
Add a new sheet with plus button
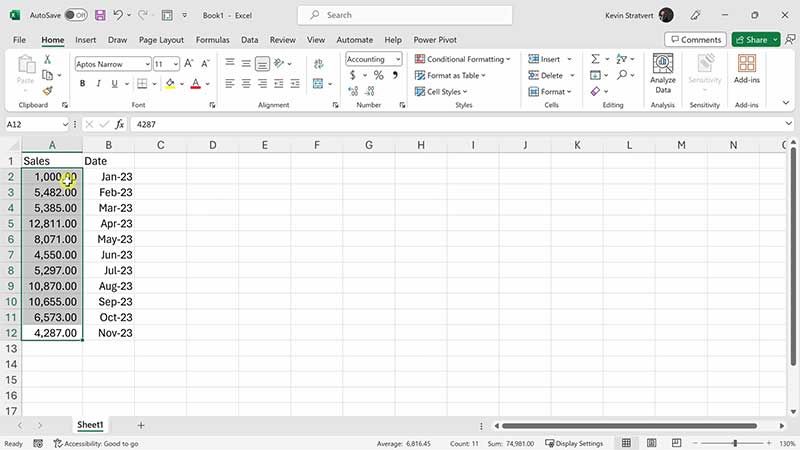click(x=141, y=425)
